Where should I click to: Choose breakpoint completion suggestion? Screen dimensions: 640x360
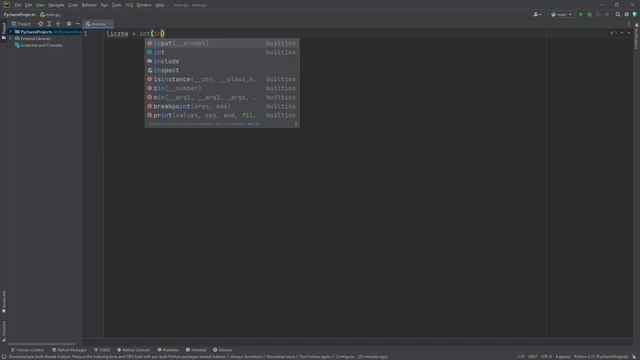point(222,106)
